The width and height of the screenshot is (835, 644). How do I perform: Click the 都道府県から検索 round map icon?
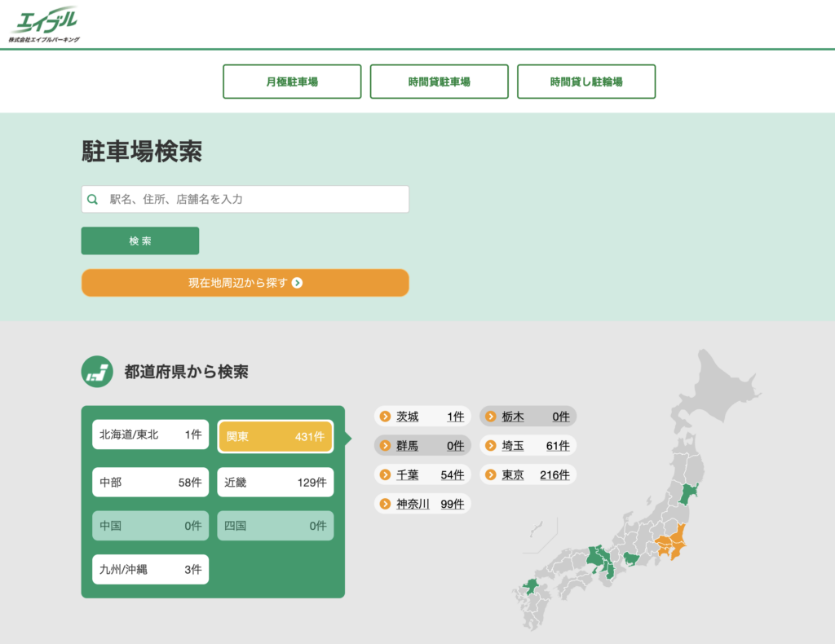pyautogui.click(x=97, y=372)
